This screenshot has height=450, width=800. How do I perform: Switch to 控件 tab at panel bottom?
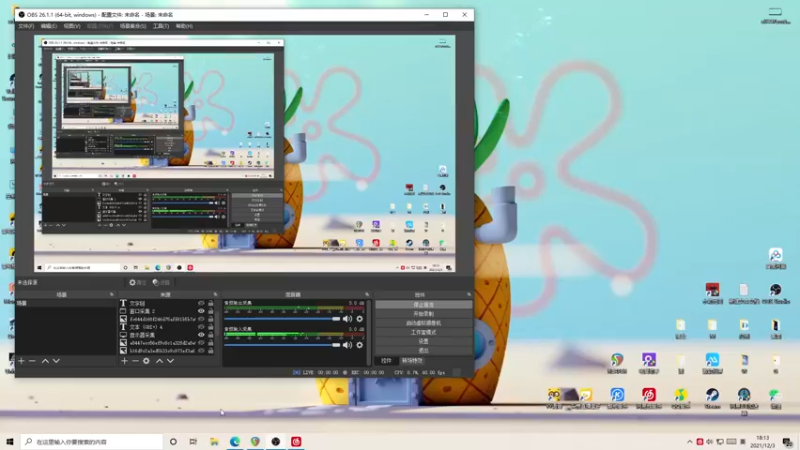[386, 361]
